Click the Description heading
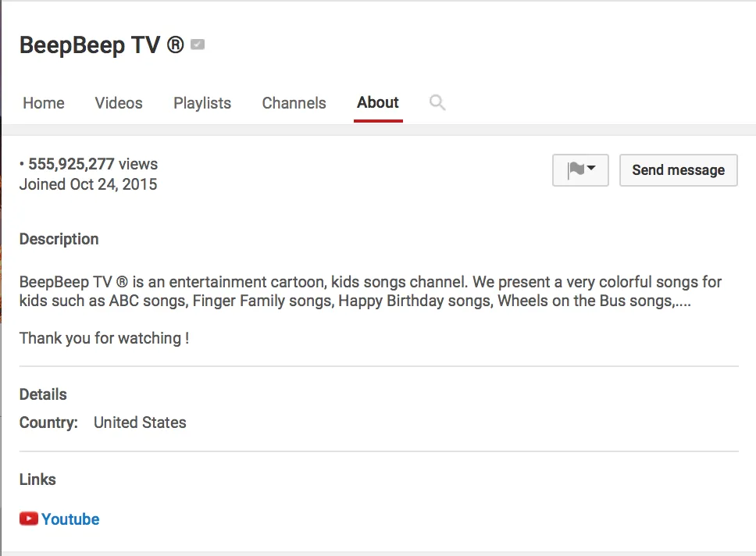The width and height of the screenshot is (756, 556). tap(59, 239)
